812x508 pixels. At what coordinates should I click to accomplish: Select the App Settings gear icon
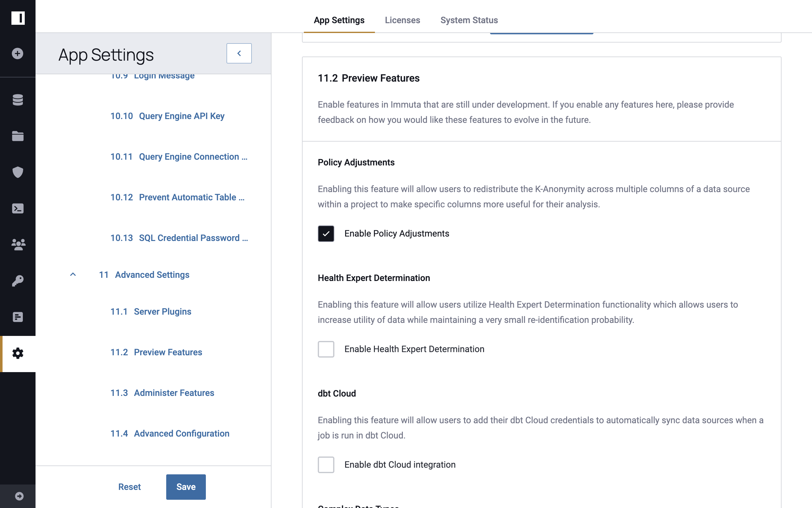tap(17, 353)
